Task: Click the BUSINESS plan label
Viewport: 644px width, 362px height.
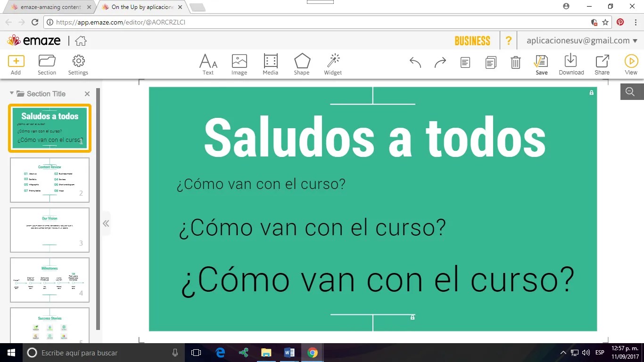Action: click(472, 41)
